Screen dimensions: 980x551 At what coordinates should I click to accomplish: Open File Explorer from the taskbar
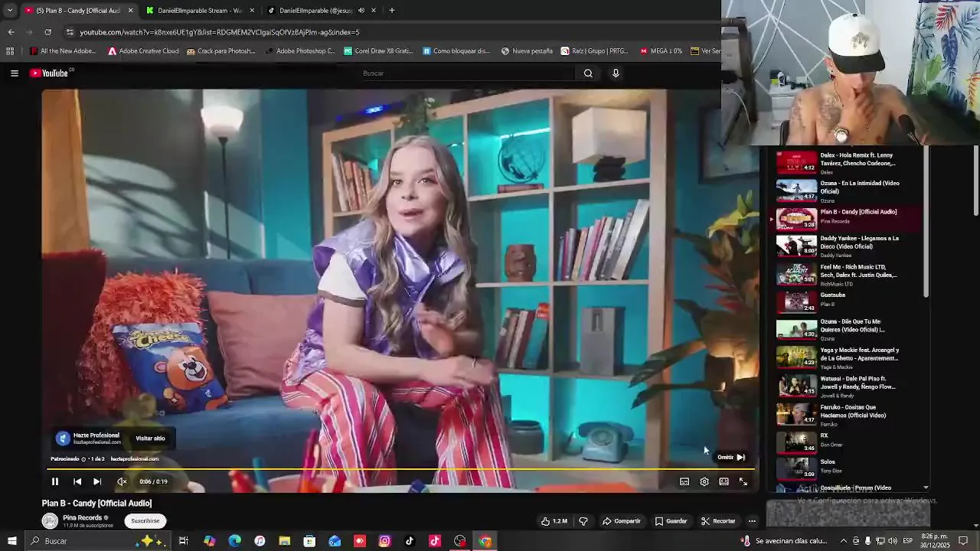285,541
